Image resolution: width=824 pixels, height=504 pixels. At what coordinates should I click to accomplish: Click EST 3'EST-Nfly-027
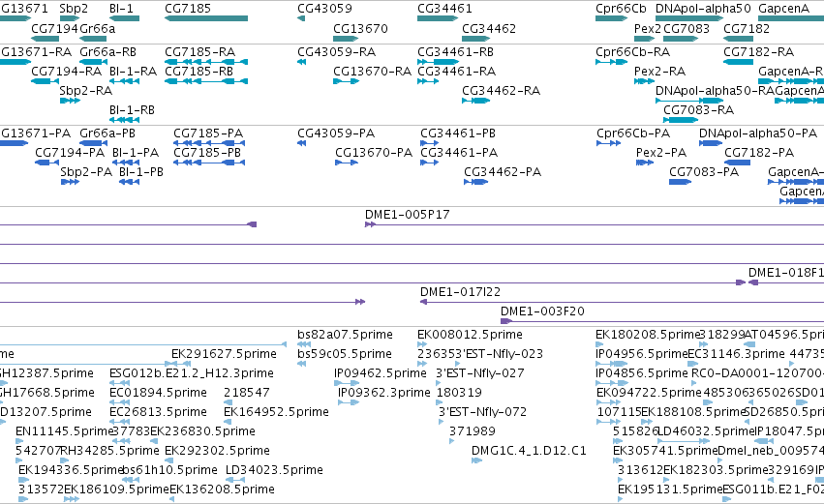tap(480, 373)
